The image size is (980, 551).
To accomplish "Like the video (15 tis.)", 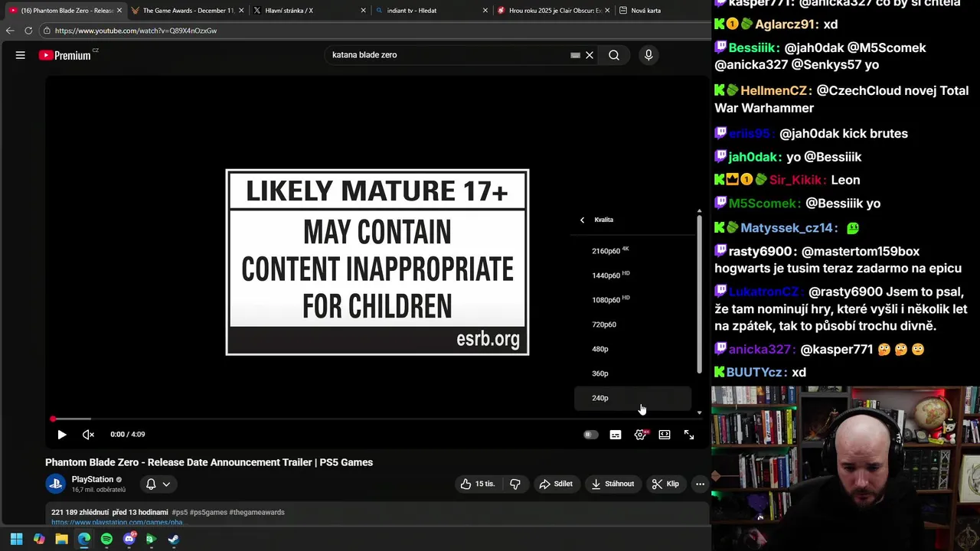I will tap(478, 484).
